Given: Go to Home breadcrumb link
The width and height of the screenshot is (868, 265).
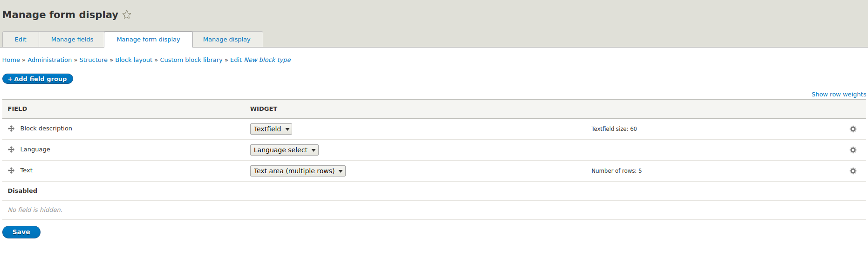Looking at the screenshot, I should tap(11, 60).
